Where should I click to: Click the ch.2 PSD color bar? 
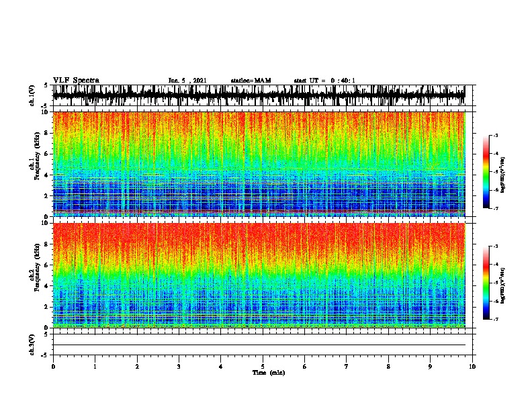click(486, 283)
